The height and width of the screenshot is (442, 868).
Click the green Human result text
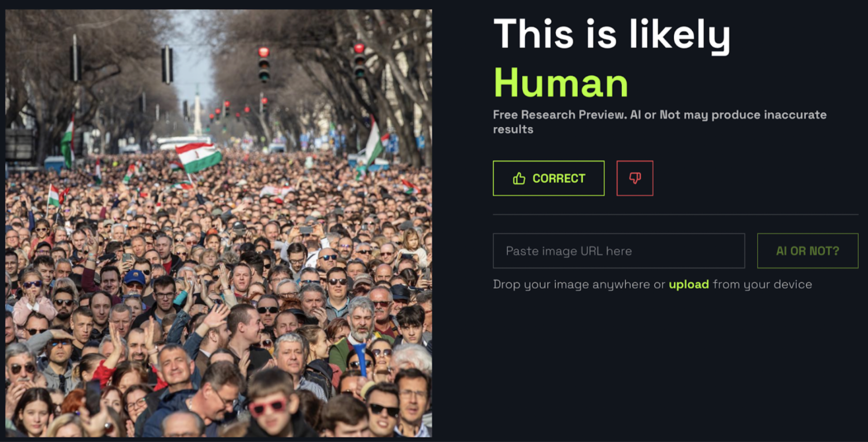(x=561, y=83)
